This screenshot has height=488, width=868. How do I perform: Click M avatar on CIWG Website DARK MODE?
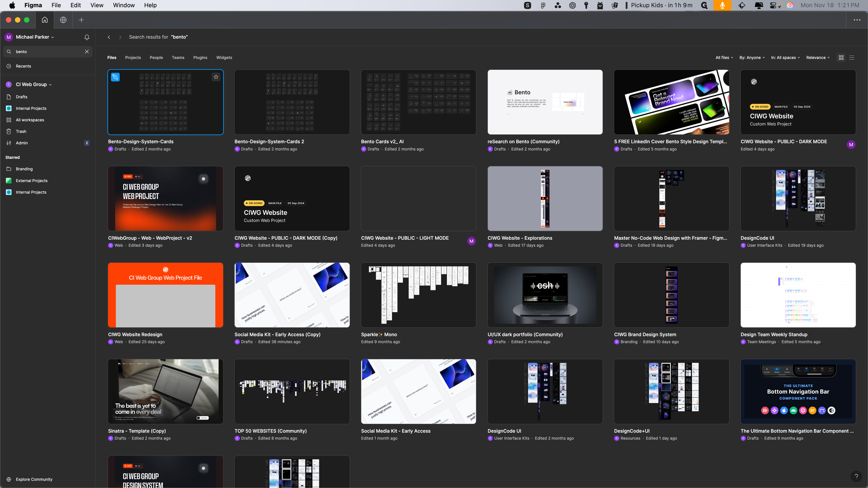851,145
